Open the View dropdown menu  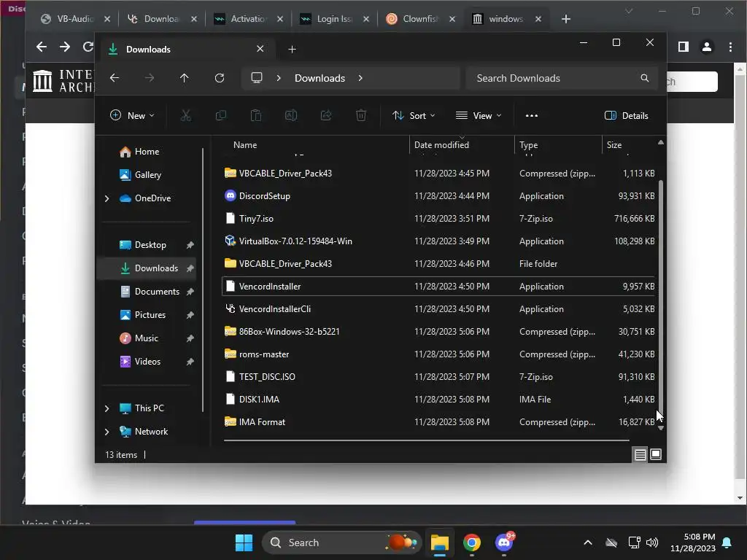coord(479,115)
